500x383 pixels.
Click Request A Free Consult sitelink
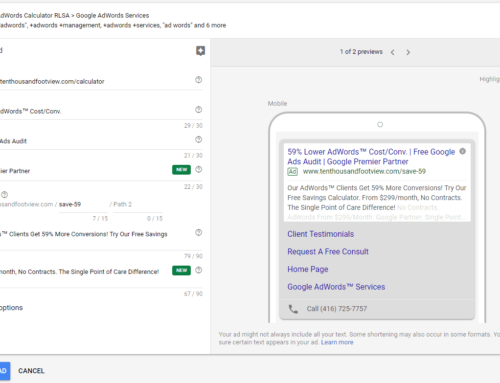[328, 252]
